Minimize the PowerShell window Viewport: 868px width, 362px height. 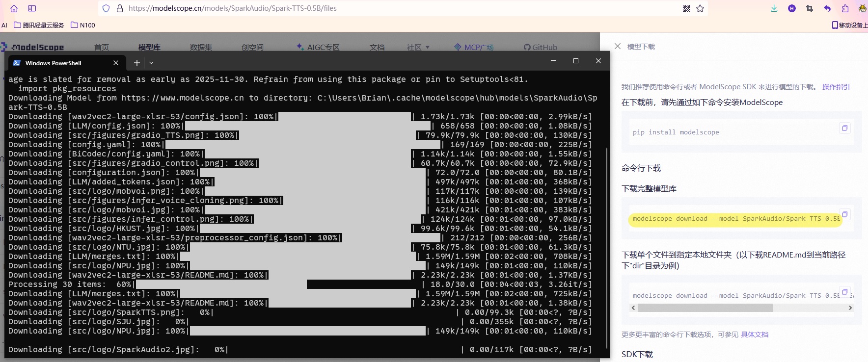click(x=553, y=61)
